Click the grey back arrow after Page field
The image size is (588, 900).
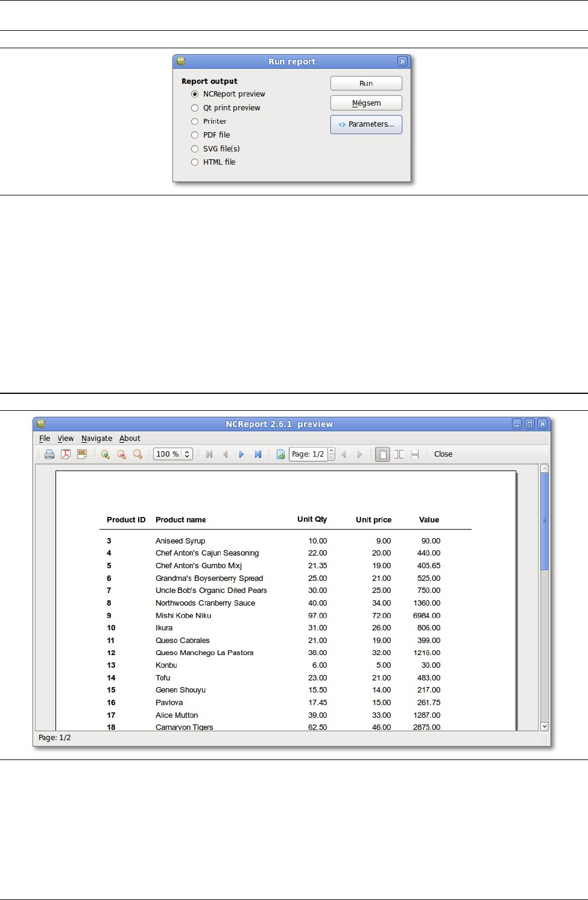click(x=344, y=454)
